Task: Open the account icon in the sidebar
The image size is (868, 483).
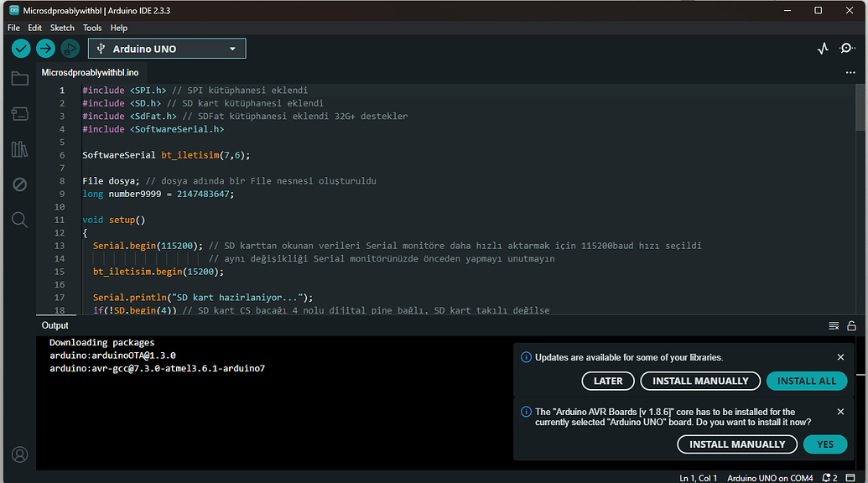Action: click(19, 454)
